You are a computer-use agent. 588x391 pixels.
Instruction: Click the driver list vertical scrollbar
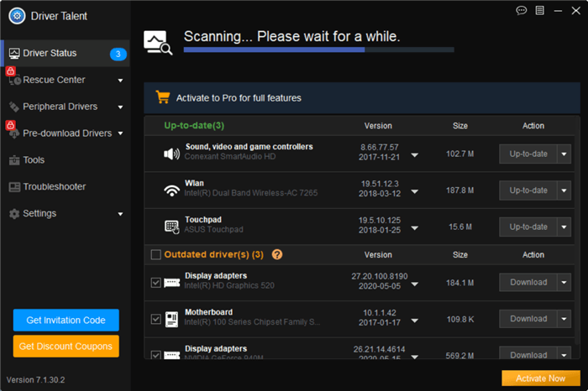click(x=578, y=232)
